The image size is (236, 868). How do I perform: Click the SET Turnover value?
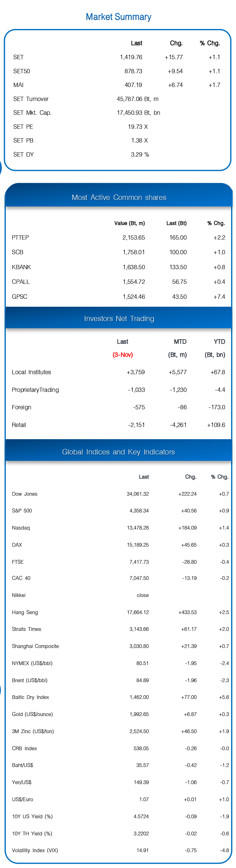pos(137,99)
